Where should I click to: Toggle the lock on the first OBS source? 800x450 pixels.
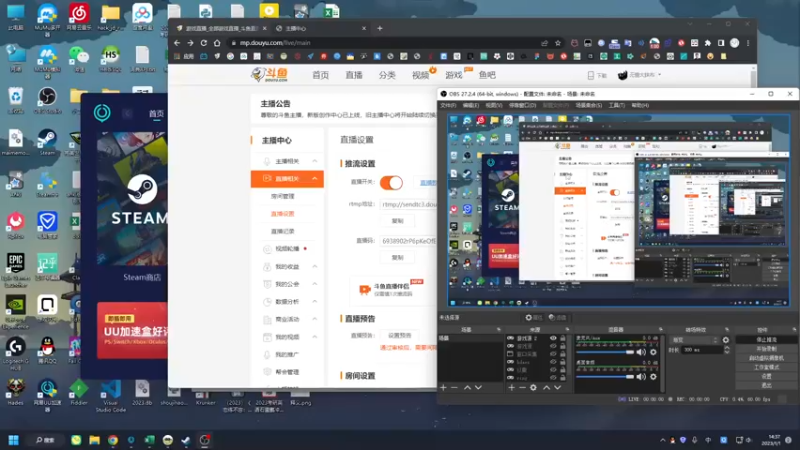[x=563, y=338]
